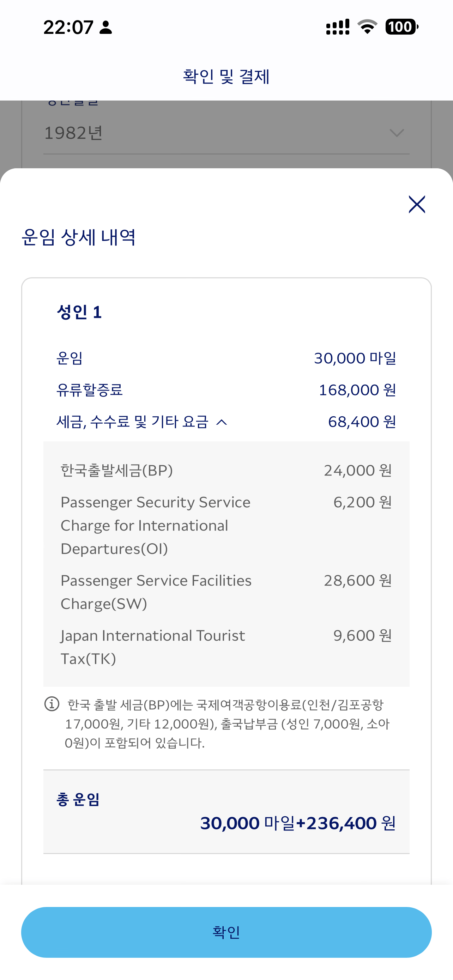Tap the person icon next to the clock
This screenshot has width=453, height=980.
coord(106,28)
